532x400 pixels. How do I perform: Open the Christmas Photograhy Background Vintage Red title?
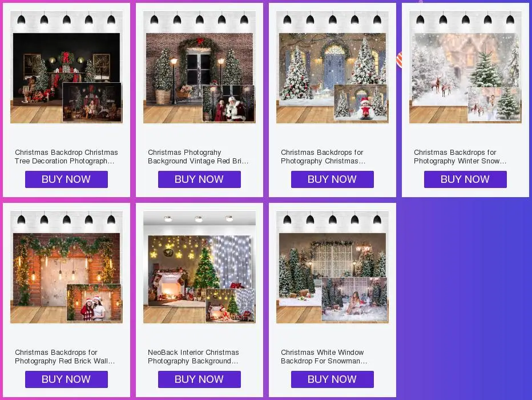pos(198,157)
